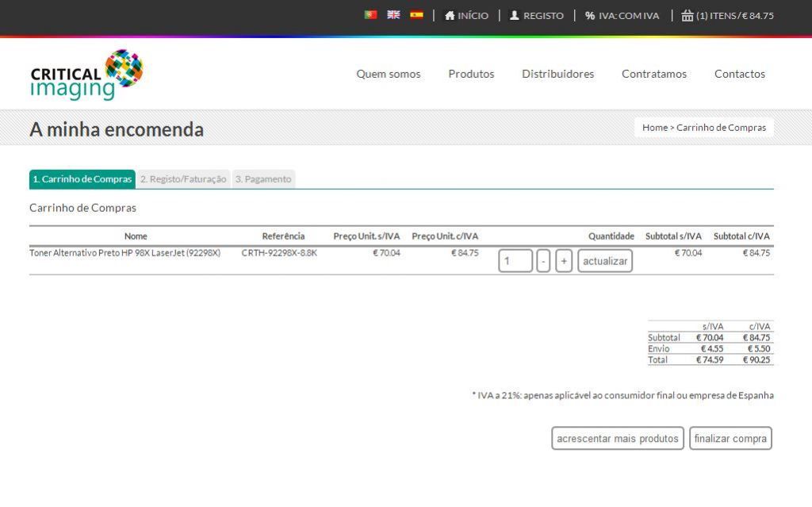Viewport: 812px width, 507px height.
Task: Go to Distribuidores page
Action: point(557,74)
